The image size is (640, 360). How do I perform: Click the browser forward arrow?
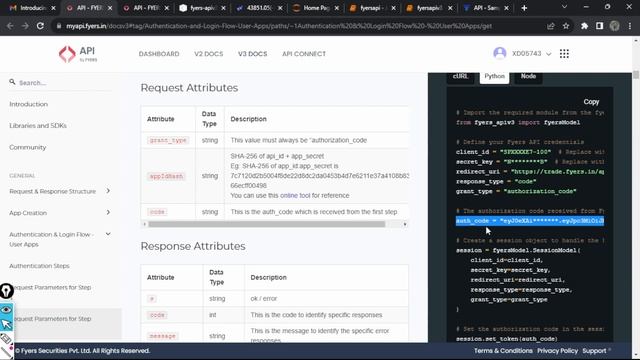25,26
